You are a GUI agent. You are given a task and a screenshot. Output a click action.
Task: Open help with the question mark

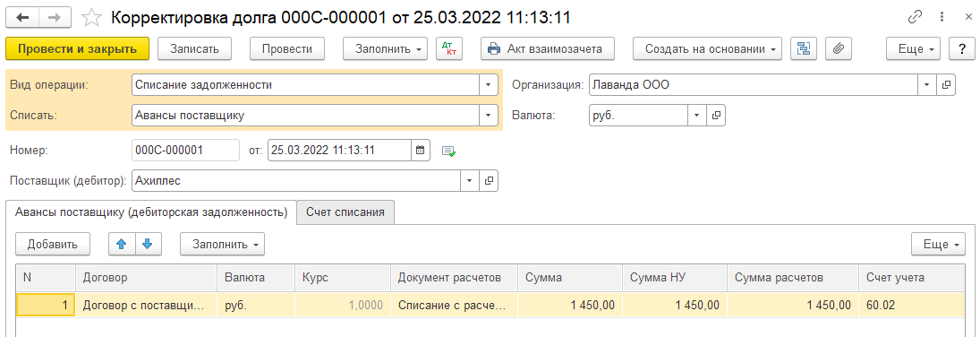click(x=961, y=48)
